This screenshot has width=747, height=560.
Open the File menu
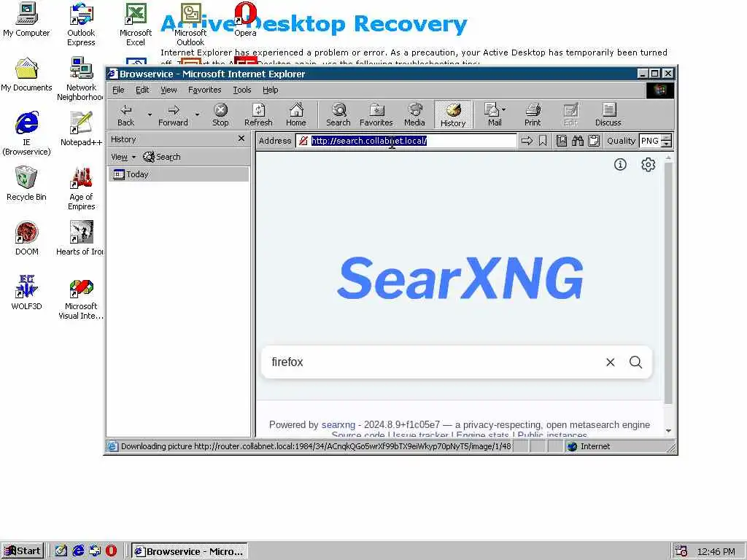click(x=118, y=90)
